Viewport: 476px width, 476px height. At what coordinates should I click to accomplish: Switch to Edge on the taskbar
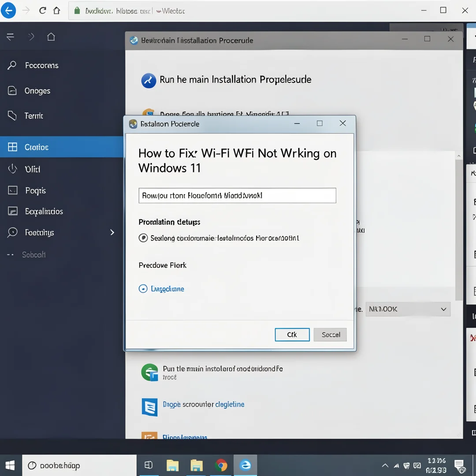245,465
